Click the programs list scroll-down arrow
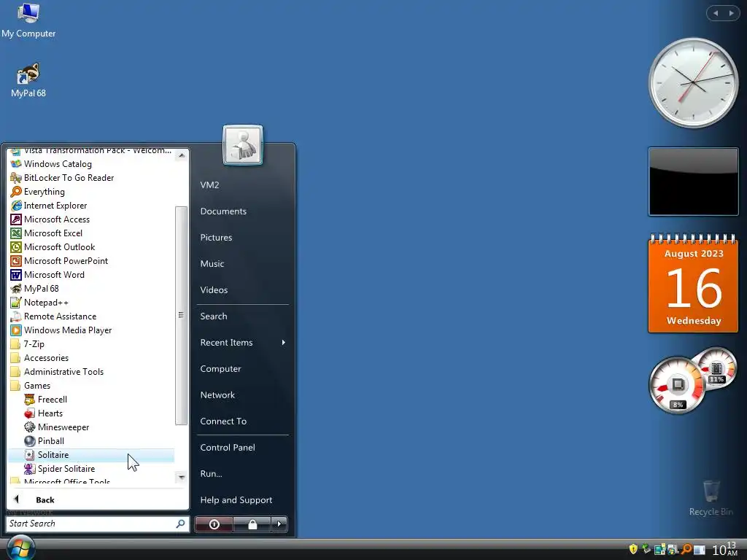This screenshot has width=747, height=560. [182, 477]
